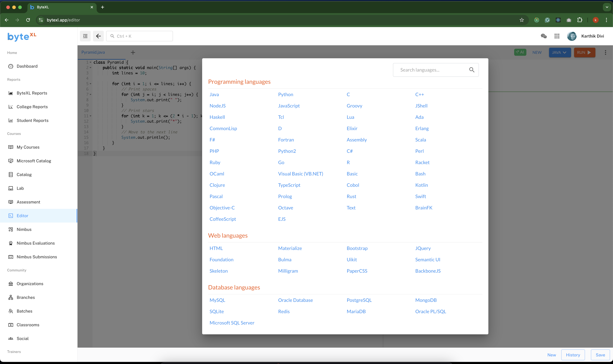Click the AI button in the editor toolbar
This screenshot has width=613, height=364.
[x=520, y=52]
